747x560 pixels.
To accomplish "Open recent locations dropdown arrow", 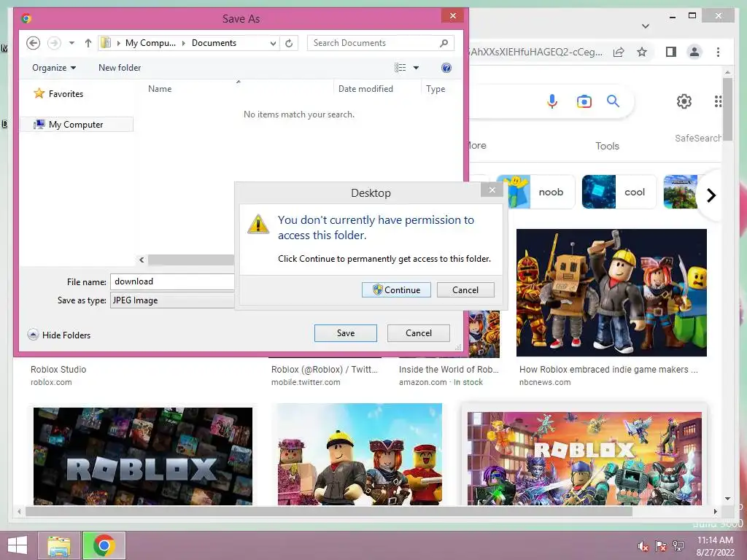I will (71, 43).
